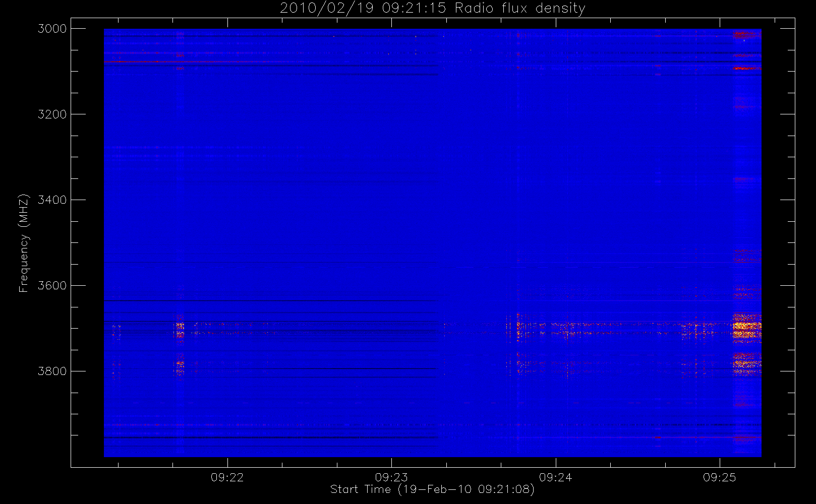
Task: Click the plot title '2010/02/19 09:21:15 Radio flux density'
Action: pos(433,9)
